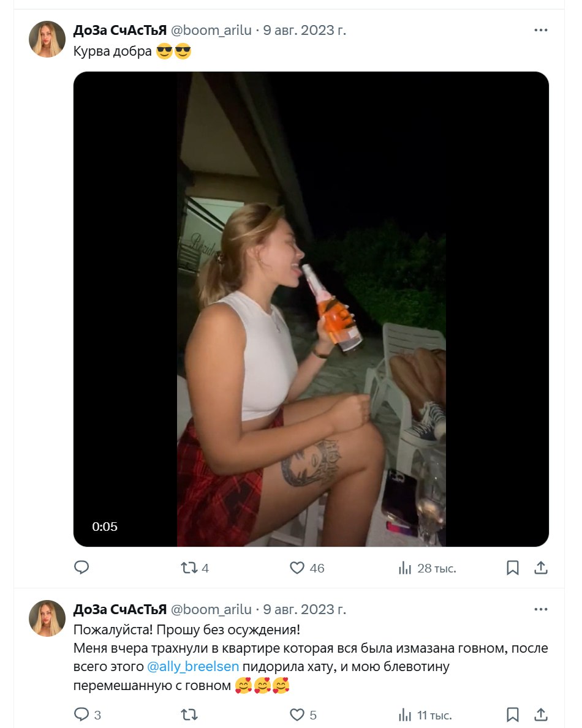Viewport: 582px width, 728px height.
Task: Share the second tweet
Action: click(541, 714)
